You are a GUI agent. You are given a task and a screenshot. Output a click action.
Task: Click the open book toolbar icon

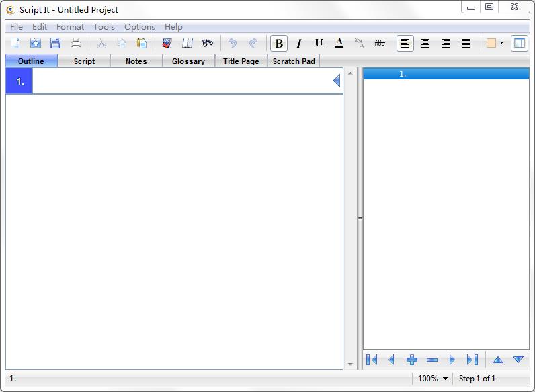click(188, 43)
